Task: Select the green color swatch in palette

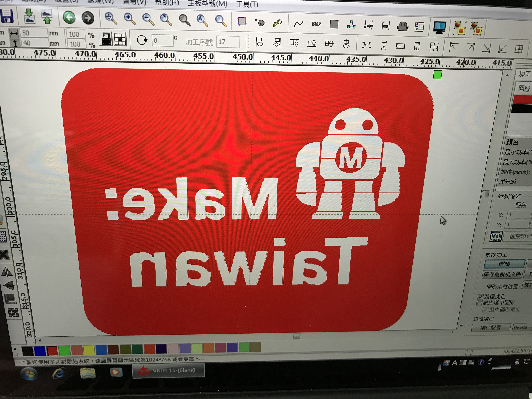Action: (x=65, y=351)
